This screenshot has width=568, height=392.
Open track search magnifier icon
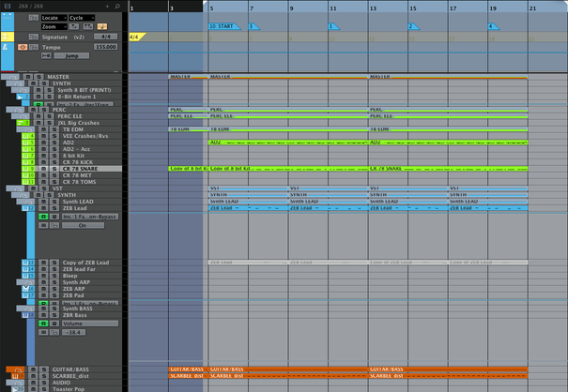tap(117, 6)
